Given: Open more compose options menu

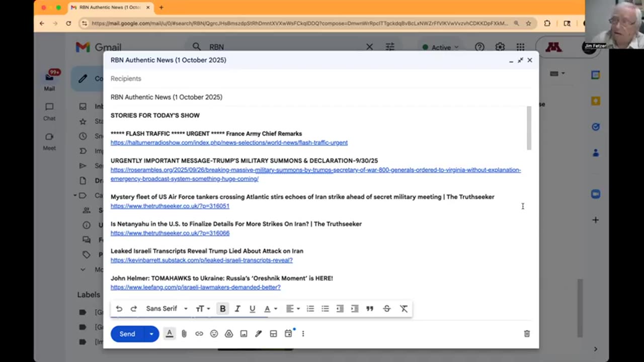Looking at the screenshot, I should [303, 333].
